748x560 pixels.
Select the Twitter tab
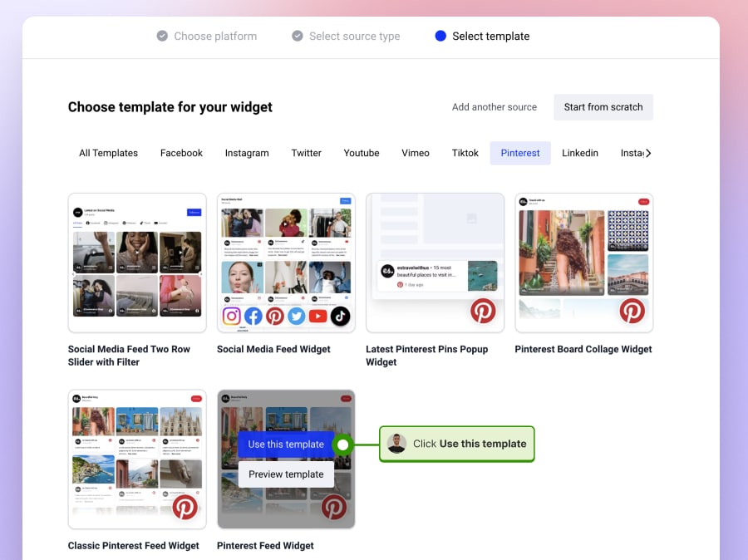[x=306, y=153]
